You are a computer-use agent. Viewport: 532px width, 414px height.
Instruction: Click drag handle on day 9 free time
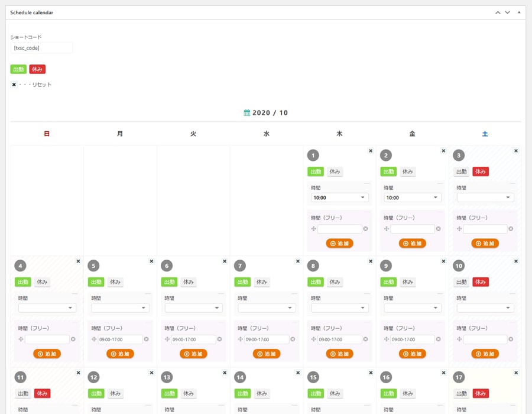[x=386, y=339]
